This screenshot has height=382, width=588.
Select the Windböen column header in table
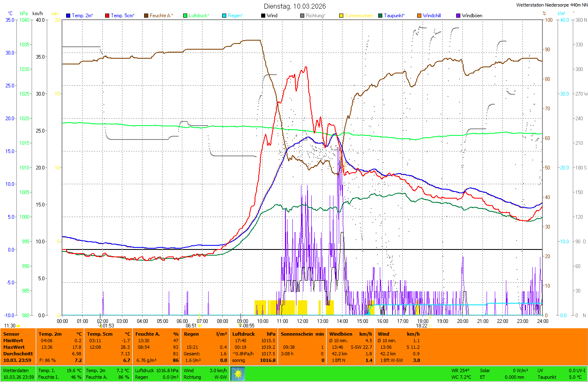pos(341,334)
